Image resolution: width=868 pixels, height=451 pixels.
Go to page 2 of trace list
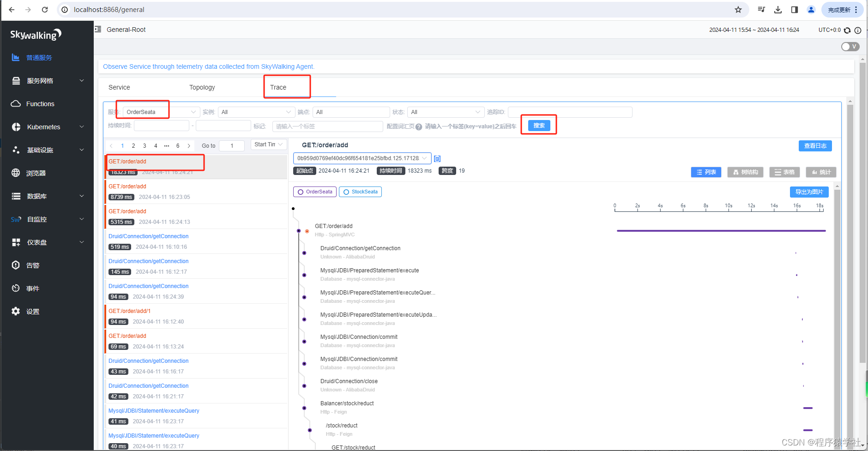pos(133,146)
